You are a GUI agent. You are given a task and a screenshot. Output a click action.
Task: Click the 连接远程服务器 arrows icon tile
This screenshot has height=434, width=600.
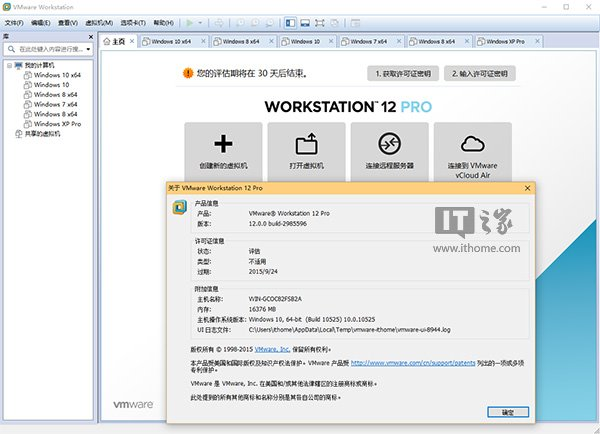point(390,152)
